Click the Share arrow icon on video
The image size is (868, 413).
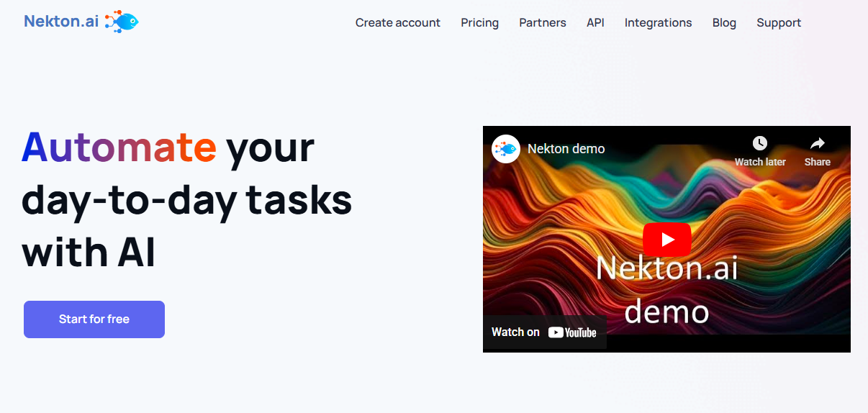click(817, 144)
